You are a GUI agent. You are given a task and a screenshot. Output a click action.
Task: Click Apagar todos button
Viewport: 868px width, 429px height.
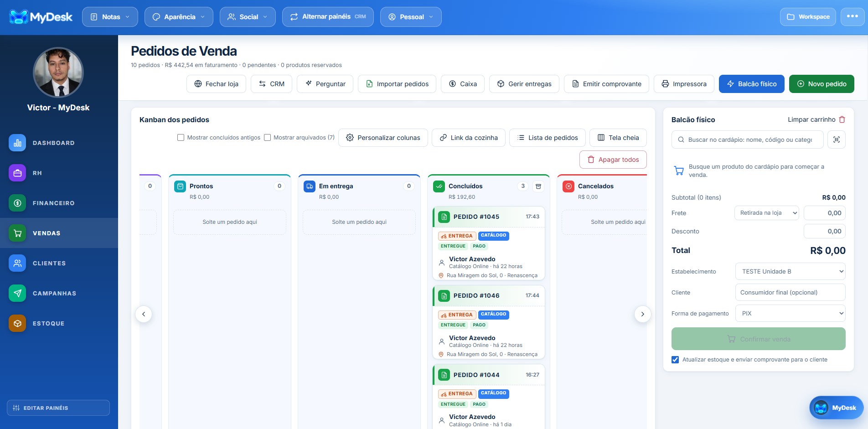point(613,160)
